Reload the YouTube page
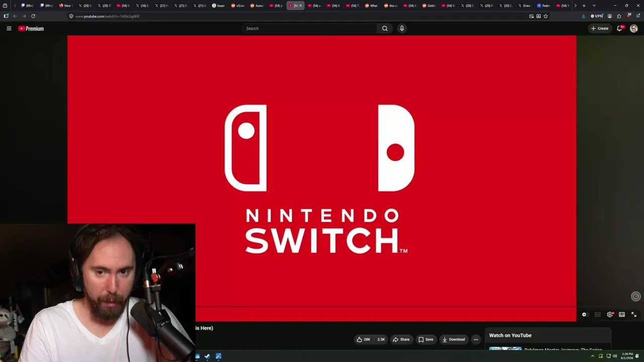This screenshot has height=362, width=644. tap(33, 16)
